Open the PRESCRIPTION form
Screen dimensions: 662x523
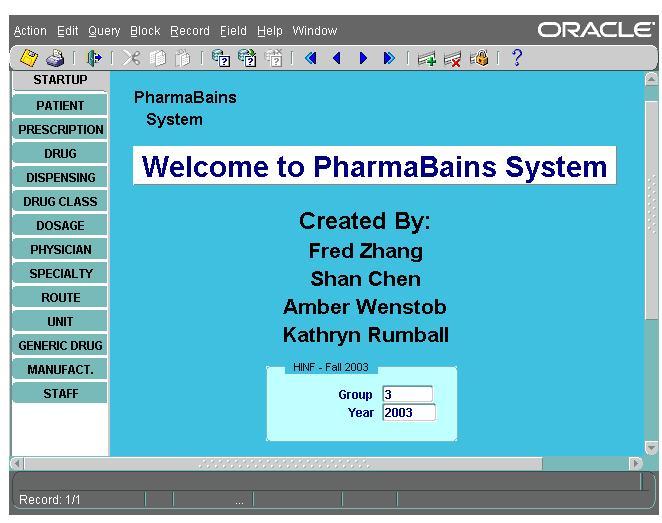pos(60,129)
